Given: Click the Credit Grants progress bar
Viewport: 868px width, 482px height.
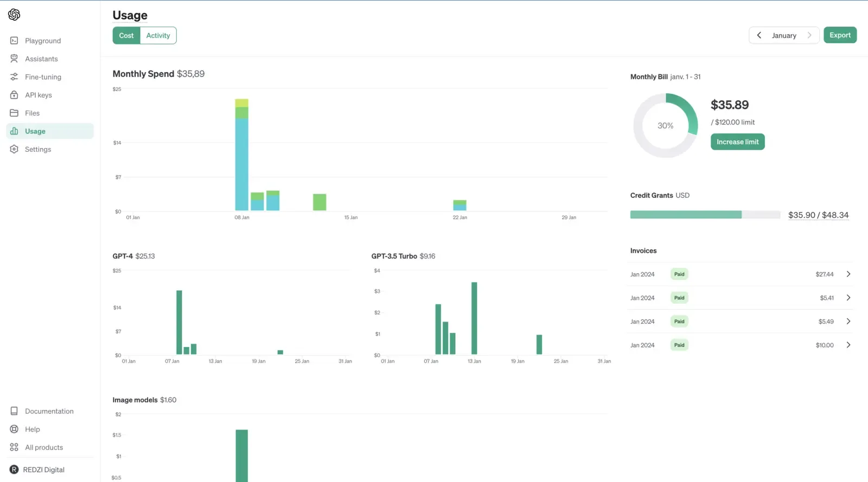Looking at the screenshot, I should (x=705, y=215).
